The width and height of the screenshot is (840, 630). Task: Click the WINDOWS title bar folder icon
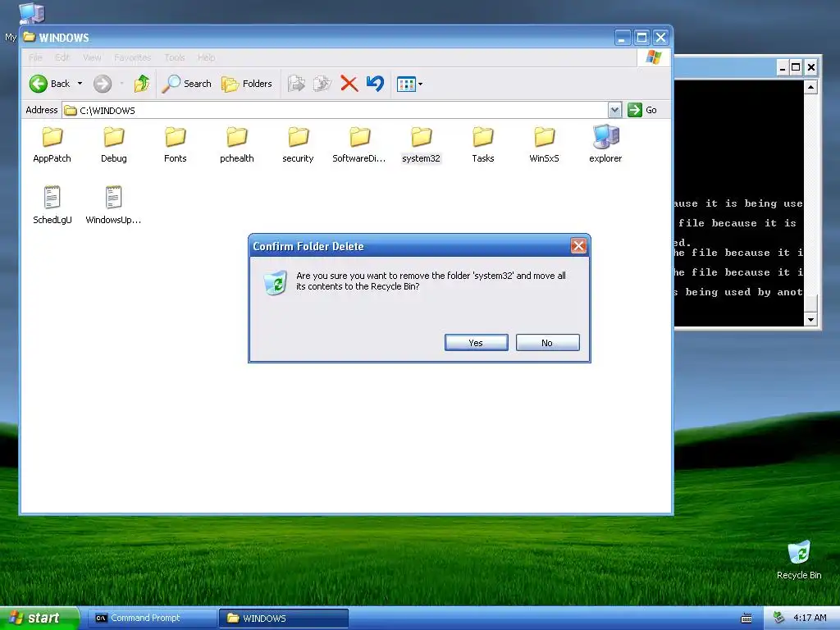(30, 37)
